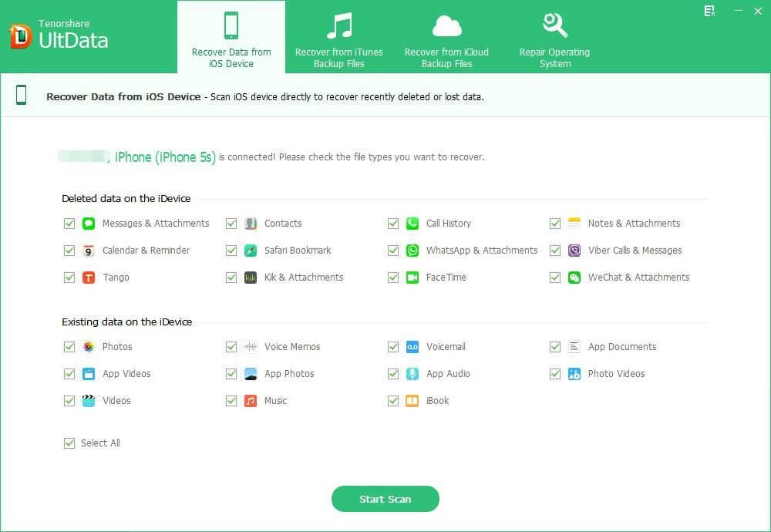This screenshot has height=532, width=771.
Task: Click the Photos flower icon
Action: pos(89,347)
